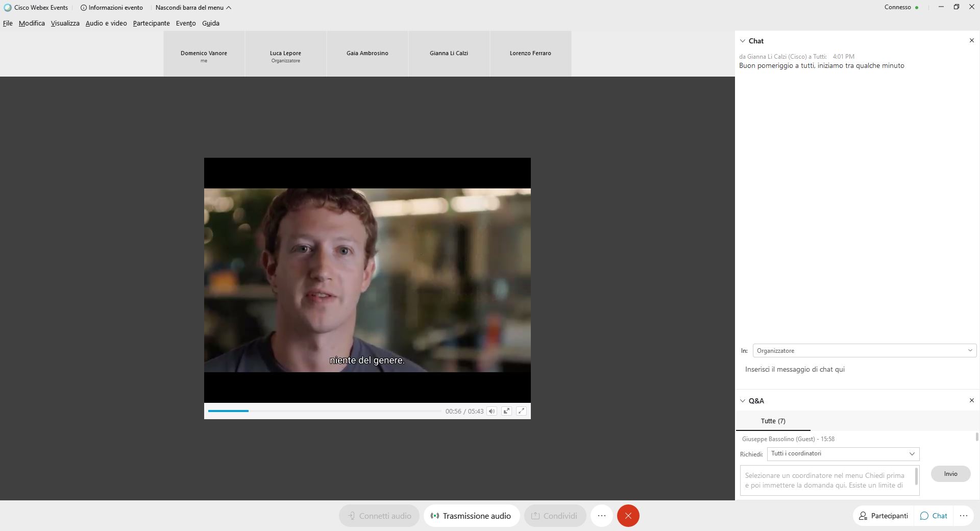
Task: Seek within the video progress bar
Action: point(325,411)
